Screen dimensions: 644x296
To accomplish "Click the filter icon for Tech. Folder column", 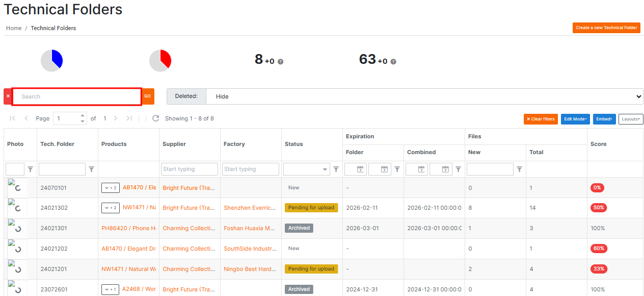I will click(x=92, y=169).
